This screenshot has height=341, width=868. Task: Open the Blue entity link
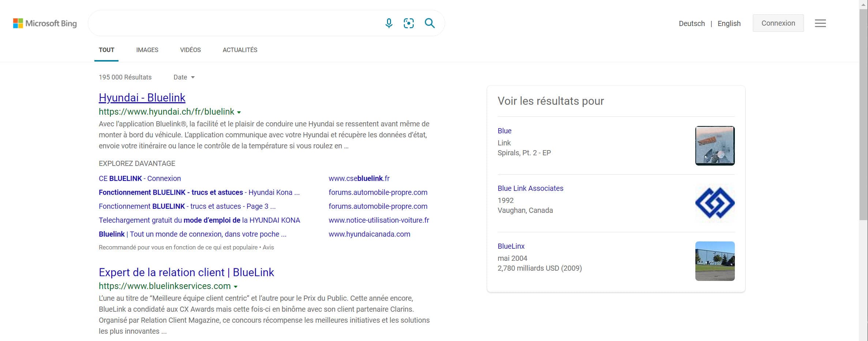(504, 131)
